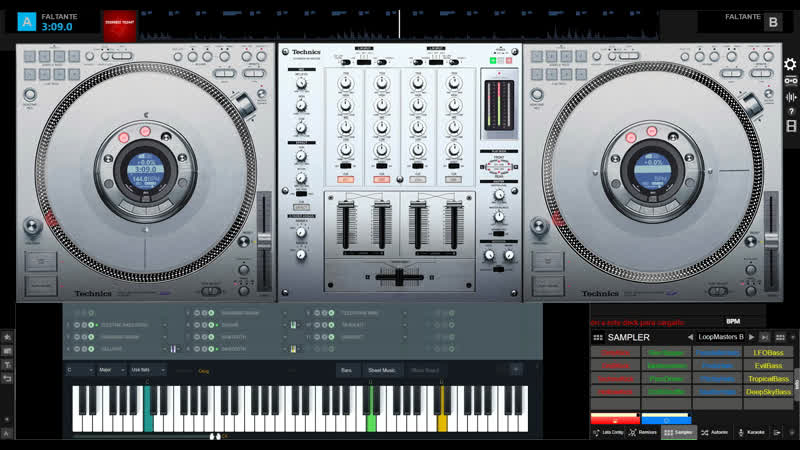Open the first bottom tab beside Remixes
This screenshot has width=800, height=450.
(608, 433)
